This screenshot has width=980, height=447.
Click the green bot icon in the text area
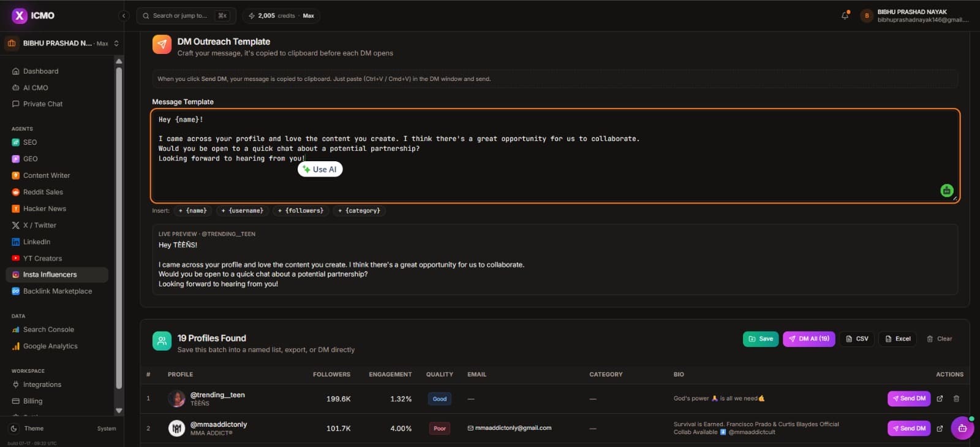(x=947, y=191)
